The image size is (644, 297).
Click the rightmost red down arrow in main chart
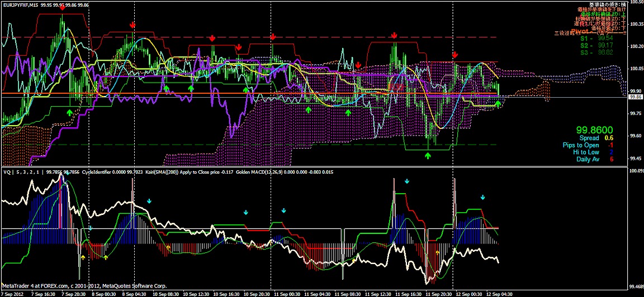455,55
